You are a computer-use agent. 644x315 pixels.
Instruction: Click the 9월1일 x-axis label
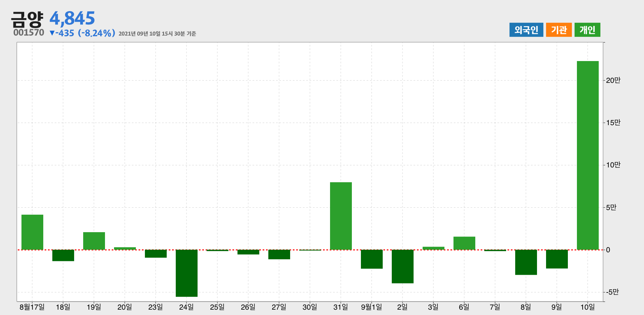(x=372, y=307)
